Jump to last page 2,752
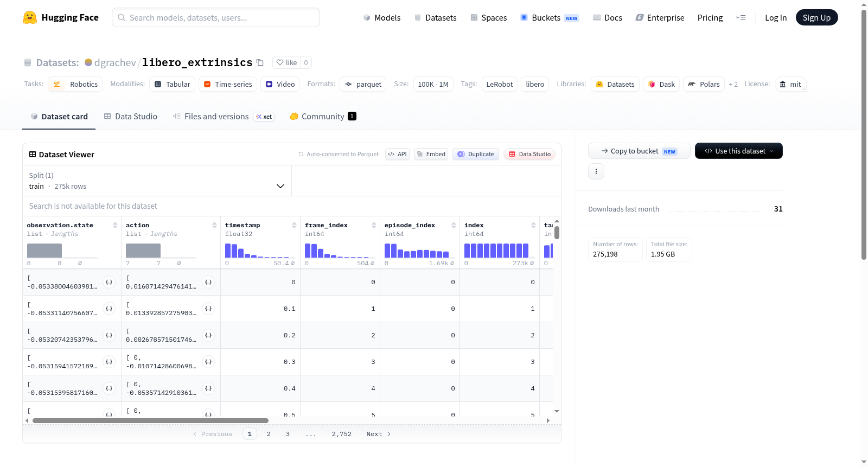The height and width of the screenshot is (467, 868). (342, 434)
